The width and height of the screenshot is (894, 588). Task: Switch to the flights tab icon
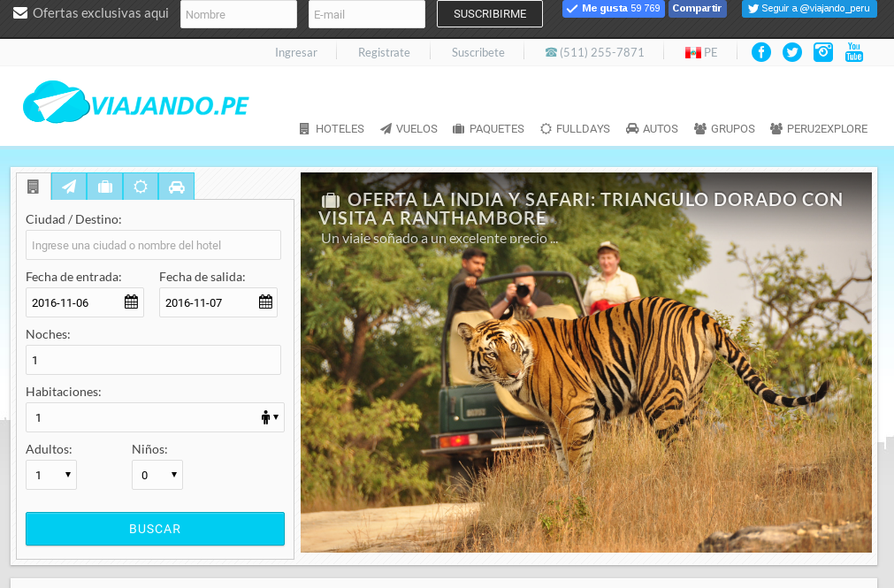pyautogui.click(x=69, y=186)
